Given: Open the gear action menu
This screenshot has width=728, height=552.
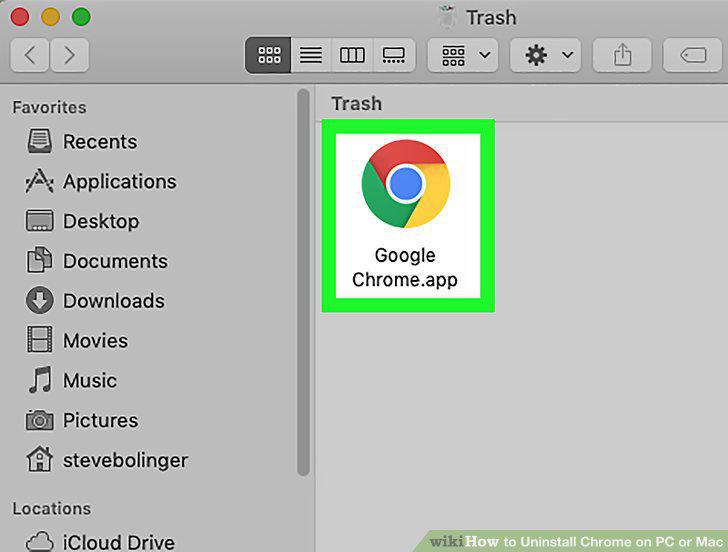Looking at the screenshot, I should click(546, 55).
